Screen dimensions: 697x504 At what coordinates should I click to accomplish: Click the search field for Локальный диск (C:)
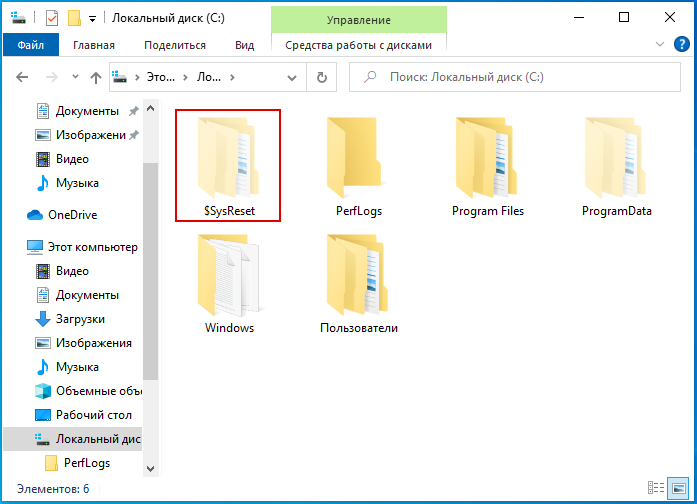point(515,77)
